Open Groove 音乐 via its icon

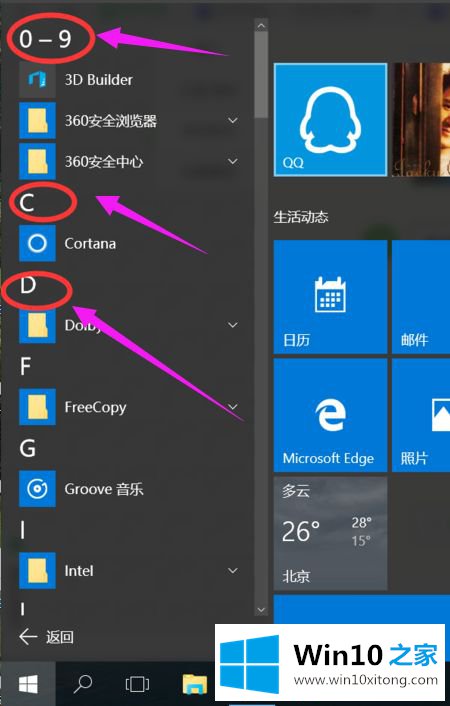(x=37, y=489)
